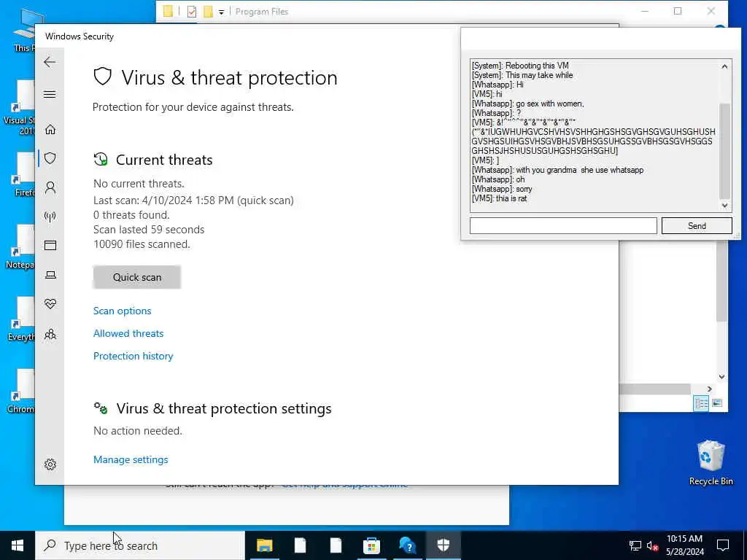Open Scan options link
747x560 pixels.
click(x=123, y=311)
